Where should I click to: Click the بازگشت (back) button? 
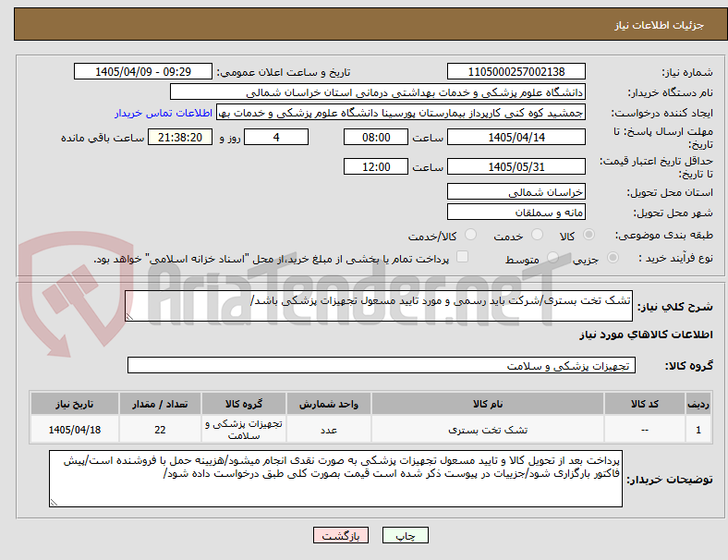pyautogui.click(x=341, y=535)
